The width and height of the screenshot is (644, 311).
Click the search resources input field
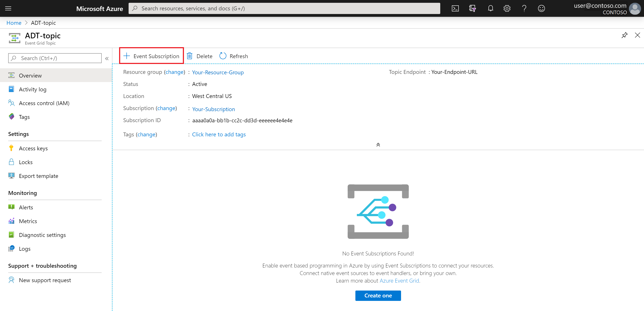(x=285, y=8)
